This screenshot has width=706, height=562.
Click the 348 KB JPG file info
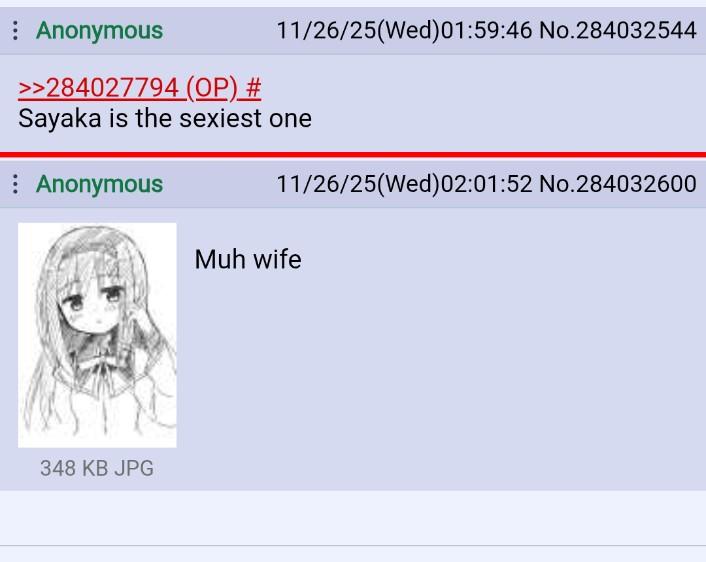pos(97,468)
